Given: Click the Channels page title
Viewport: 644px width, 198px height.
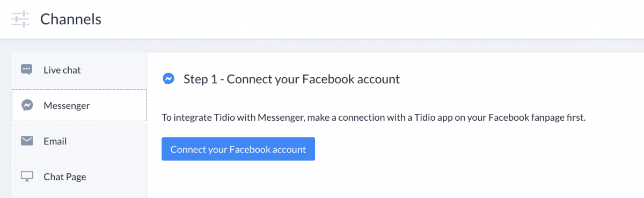Looking at the screenshot, I should (71, 19).
